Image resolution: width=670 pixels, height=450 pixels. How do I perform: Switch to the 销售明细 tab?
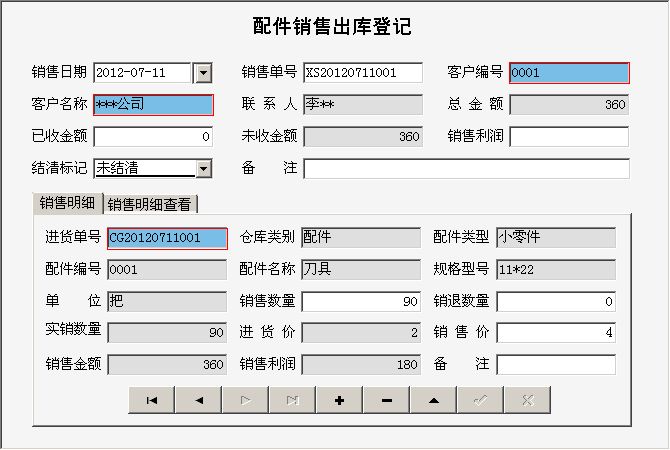point(68,203)
